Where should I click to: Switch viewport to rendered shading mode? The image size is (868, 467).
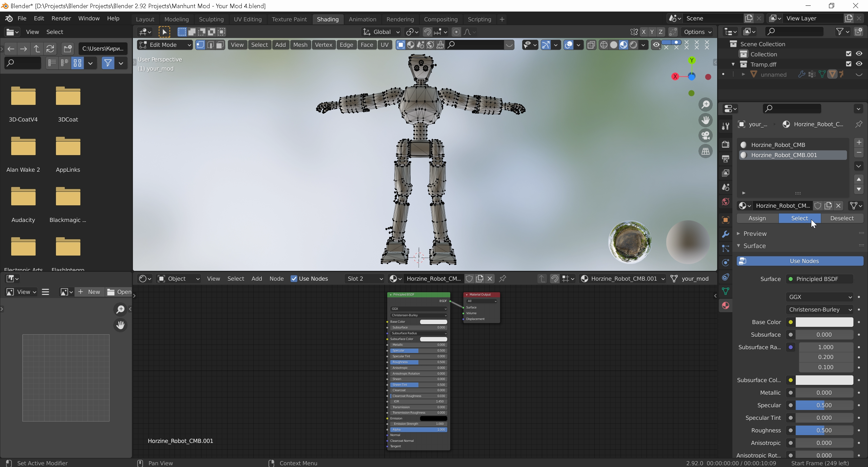coord(633,45)
